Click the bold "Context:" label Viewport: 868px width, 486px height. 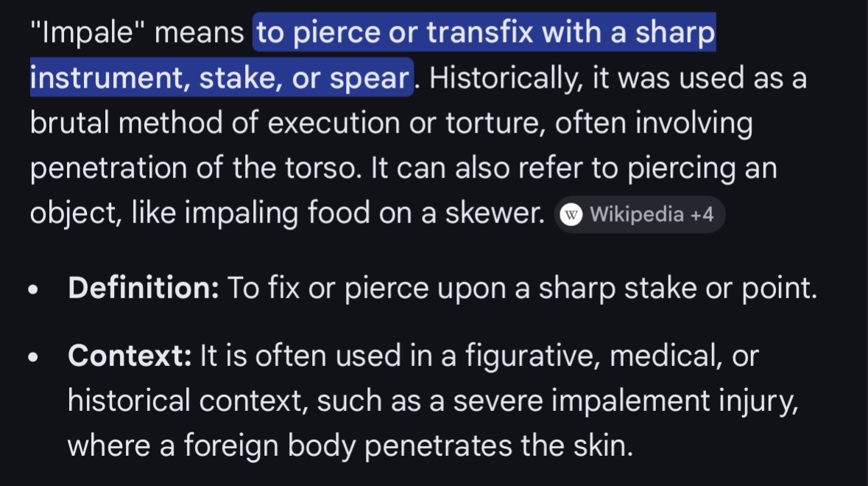(x=130, y=356)
